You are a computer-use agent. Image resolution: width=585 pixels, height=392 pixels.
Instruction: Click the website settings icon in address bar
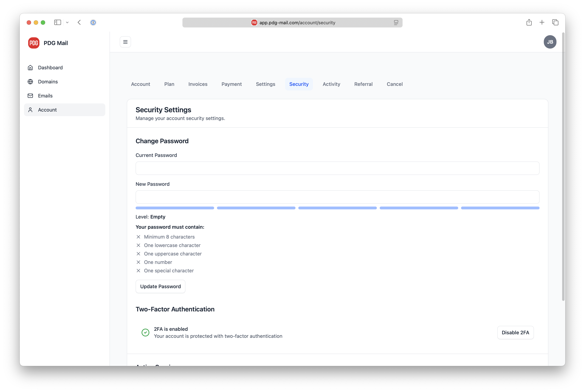396,23
